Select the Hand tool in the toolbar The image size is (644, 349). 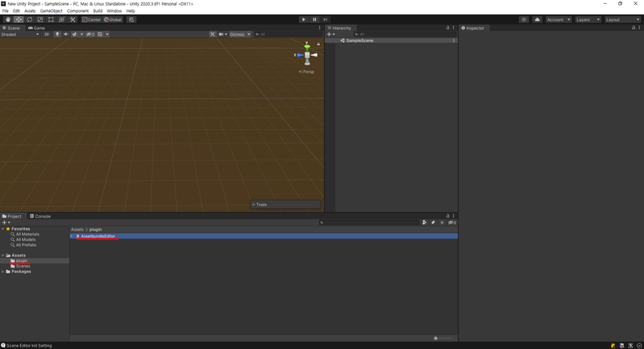click(x=7, y=19)
